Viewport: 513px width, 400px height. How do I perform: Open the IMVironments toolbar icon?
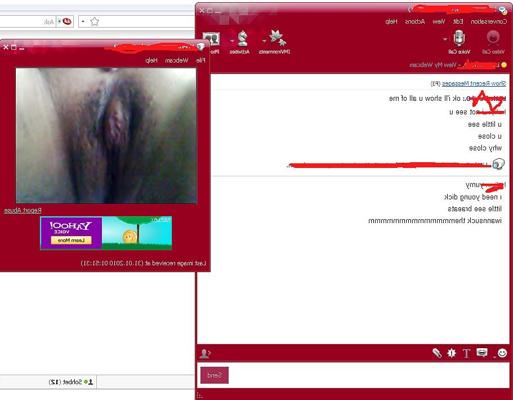(277, 38)
